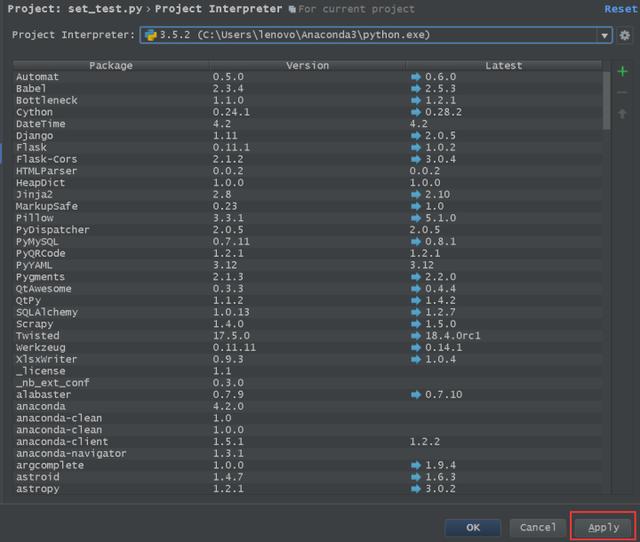Click the update arrow beside Babel 2.5.3
This screenshot has width=640, height=542.
point(416,89)
